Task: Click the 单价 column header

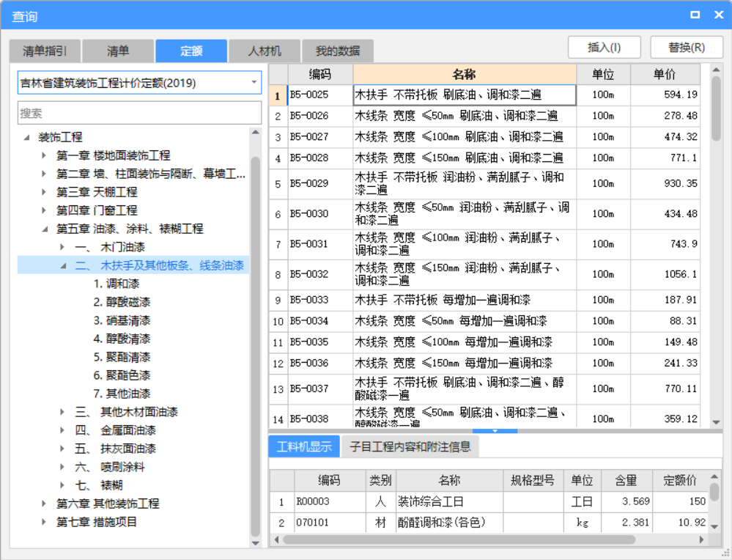Action: (664, 74)
